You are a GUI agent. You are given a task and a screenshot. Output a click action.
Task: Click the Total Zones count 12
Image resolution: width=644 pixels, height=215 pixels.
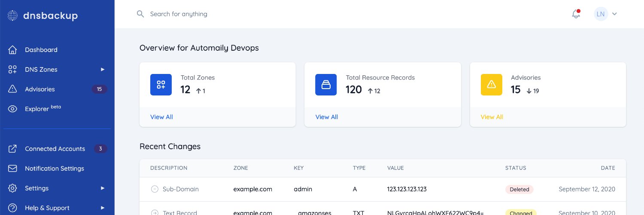point(185,89)
